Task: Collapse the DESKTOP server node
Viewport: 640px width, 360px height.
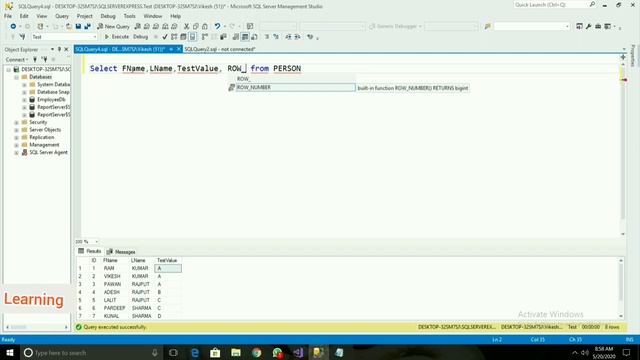Action: [x=9, y=69]
